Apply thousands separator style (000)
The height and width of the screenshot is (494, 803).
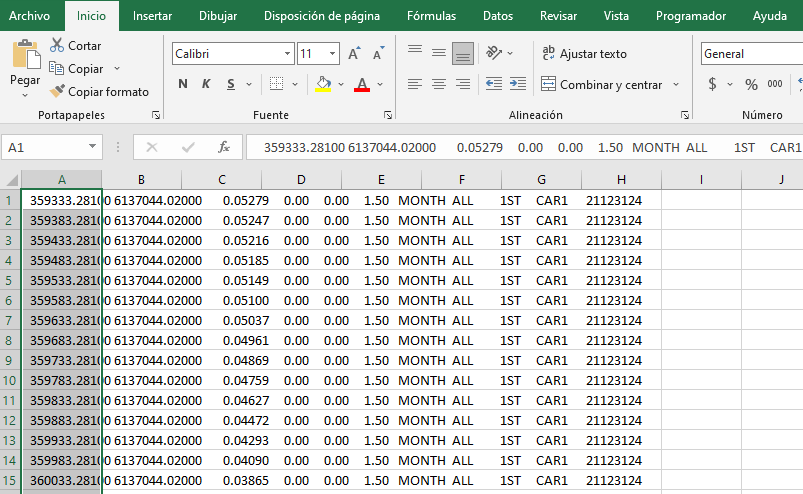tap(775, 84)
